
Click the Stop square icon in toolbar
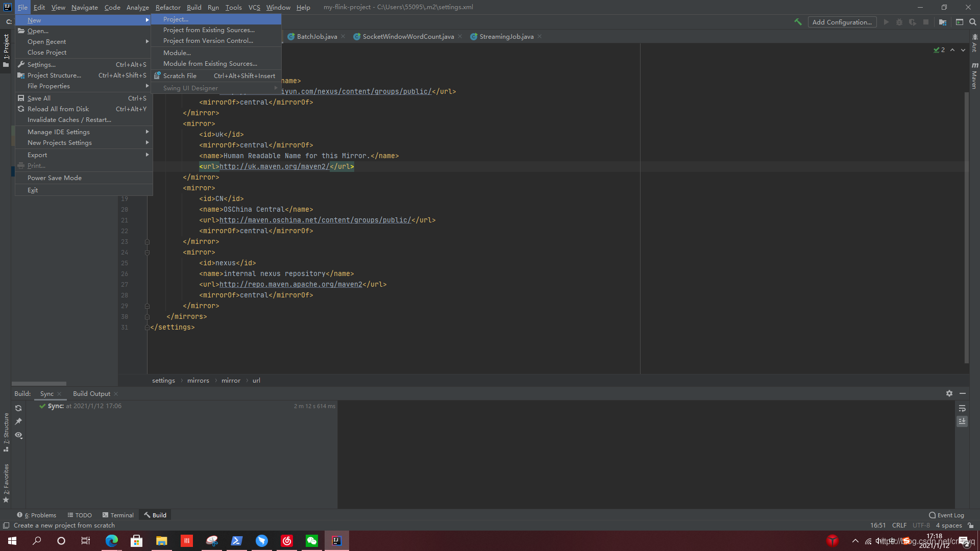(x=926, y=22)
